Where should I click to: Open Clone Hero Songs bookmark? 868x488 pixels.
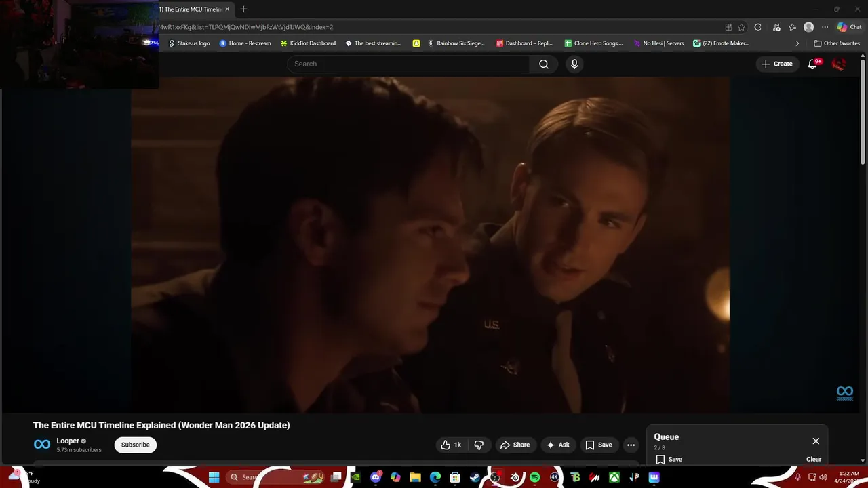click(x=594, y=43)
